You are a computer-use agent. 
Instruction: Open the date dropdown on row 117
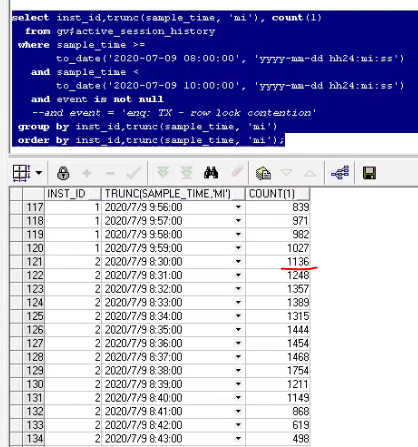click(238, 207)
